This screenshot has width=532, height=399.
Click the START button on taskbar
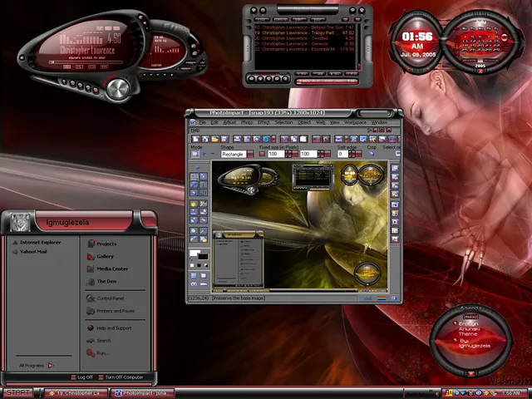[17, 392]
